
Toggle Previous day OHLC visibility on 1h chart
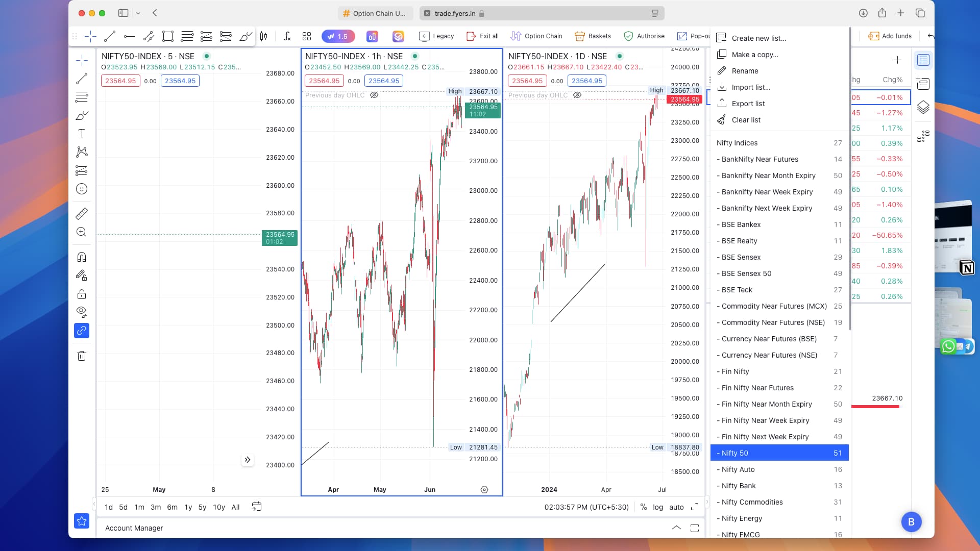pos(374,95)
